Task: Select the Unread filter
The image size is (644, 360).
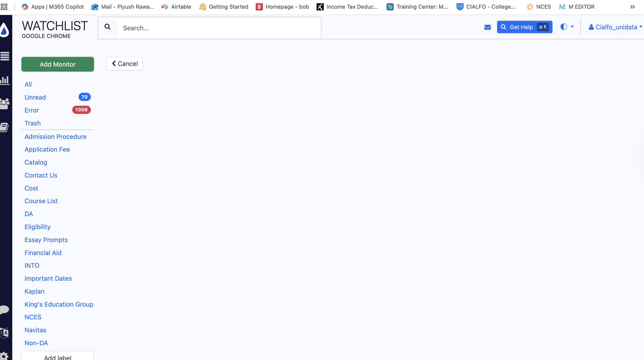Action: pos(35,97)
